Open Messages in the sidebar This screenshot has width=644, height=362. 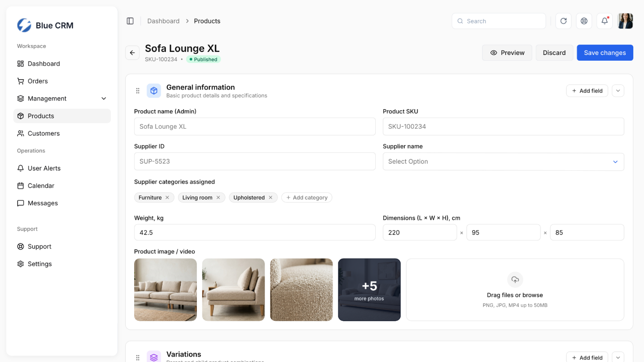coord(62,203)
